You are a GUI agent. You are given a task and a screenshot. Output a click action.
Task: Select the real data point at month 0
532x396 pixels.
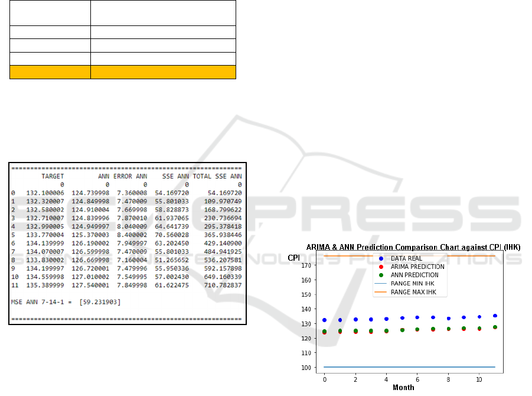[324, 320]
